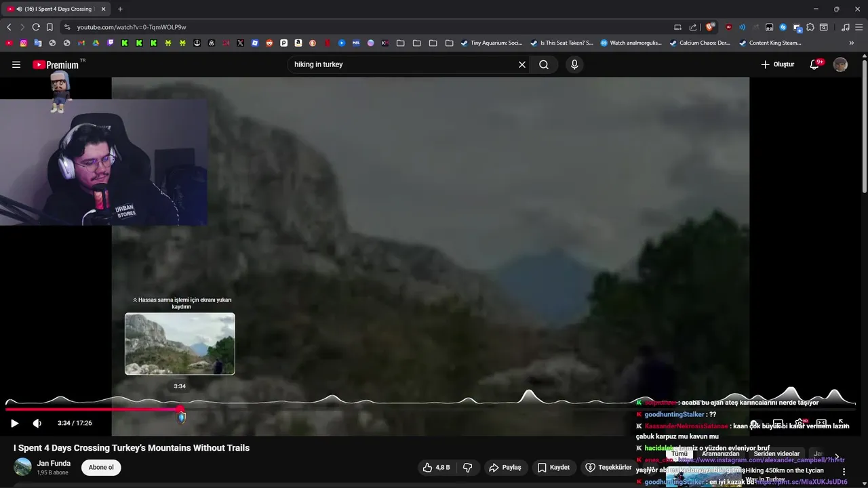The height and width of the screenshot is (488, 868).
Task: Open the Calcium Chaos bookmark
Action: coord(700,43)
